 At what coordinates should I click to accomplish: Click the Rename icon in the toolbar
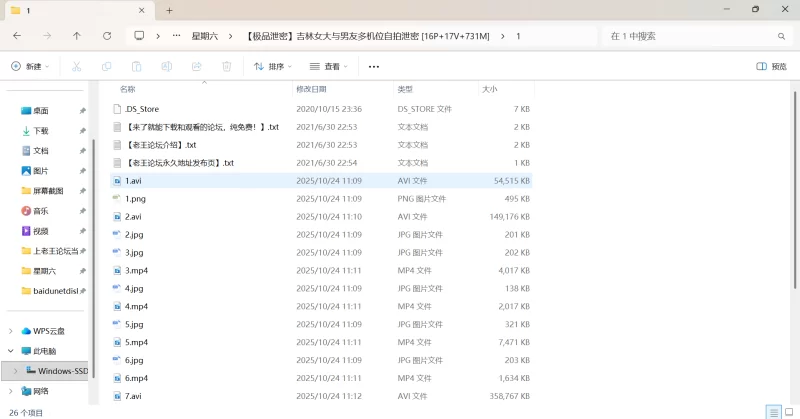point(167,66)
